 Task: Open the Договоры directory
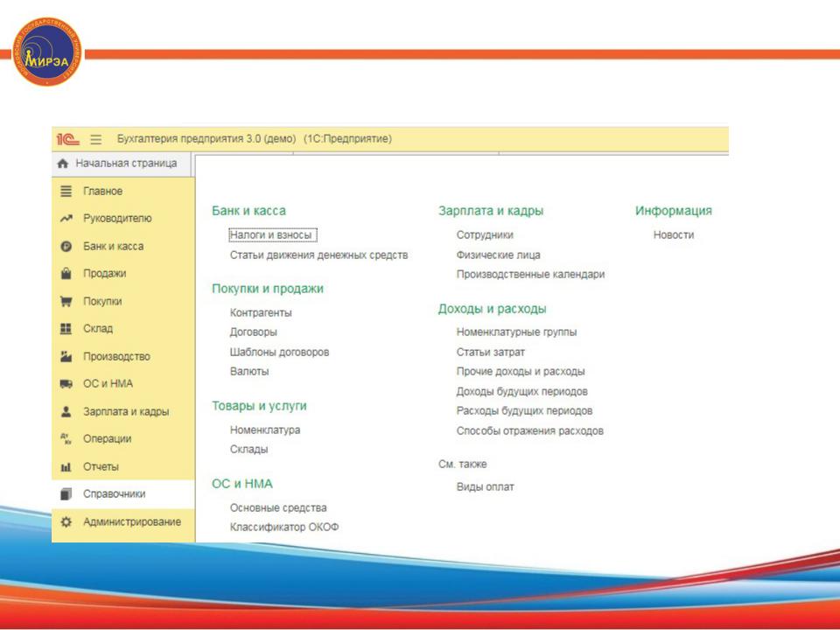tap(254, 332)
